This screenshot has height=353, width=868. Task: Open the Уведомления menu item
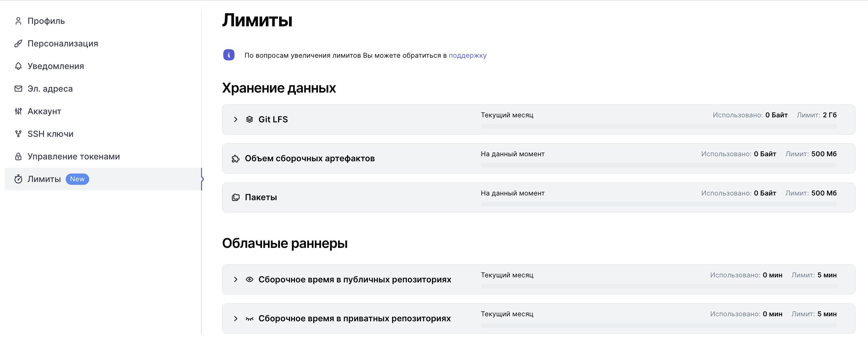56,66
